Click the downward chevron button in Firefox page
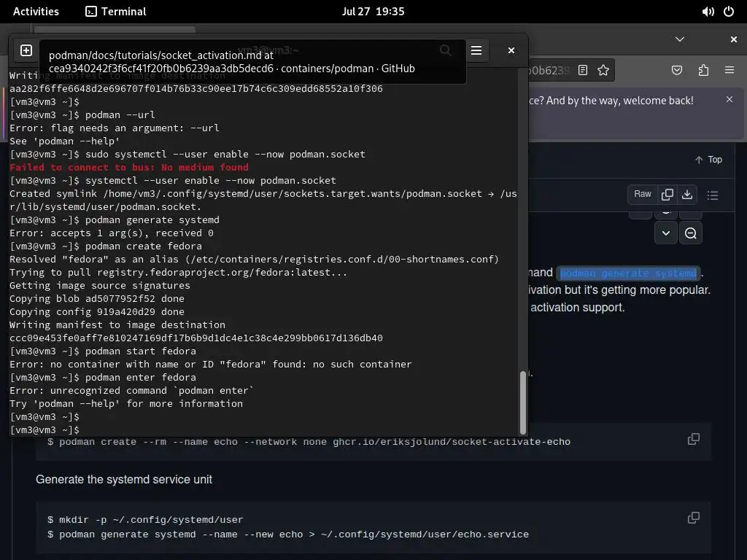The image size is (747, 560). [666, 233]
